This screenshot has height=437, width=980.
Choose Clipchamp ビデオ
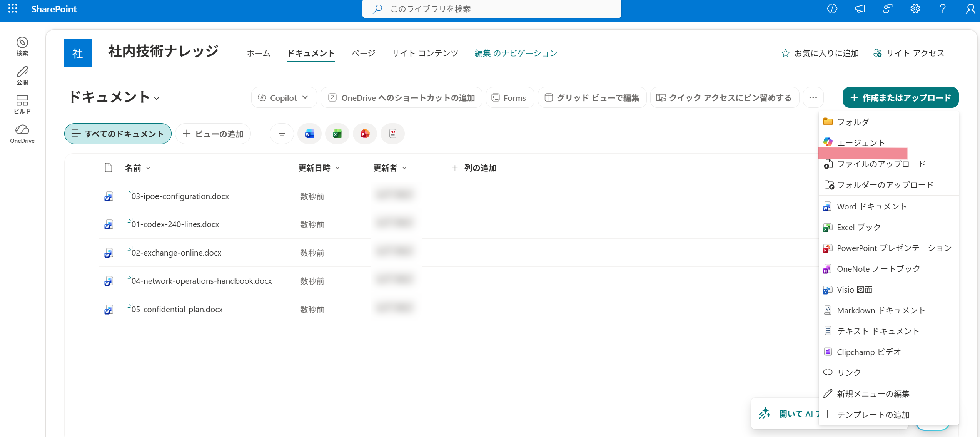click(x=888, y=352)
